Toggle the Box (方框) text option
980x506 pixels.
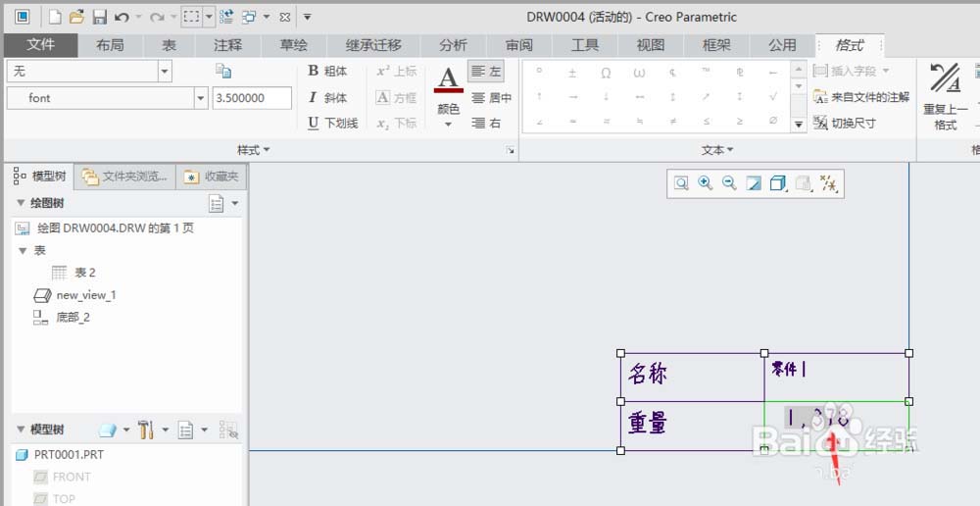pyautogui.click(x=396, y=98)
